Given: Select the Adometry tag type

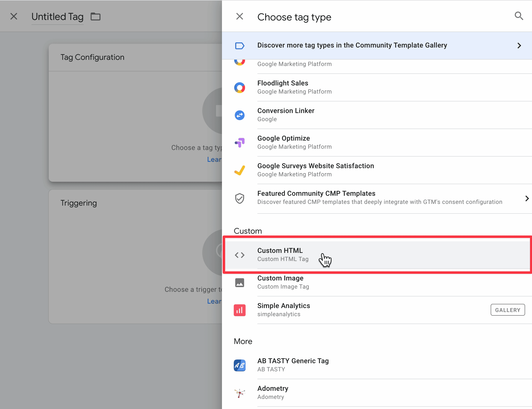Looking at the screenshot, I should point(377,393).
